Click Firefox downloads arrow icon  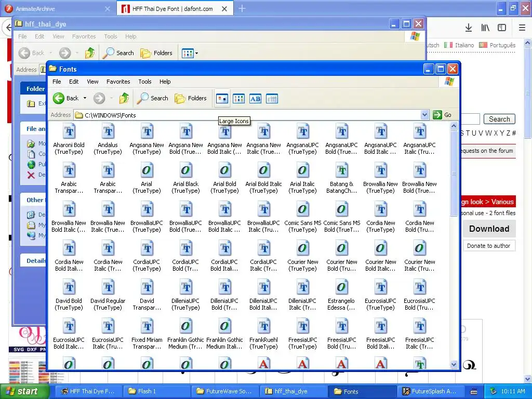pos(469,28)
